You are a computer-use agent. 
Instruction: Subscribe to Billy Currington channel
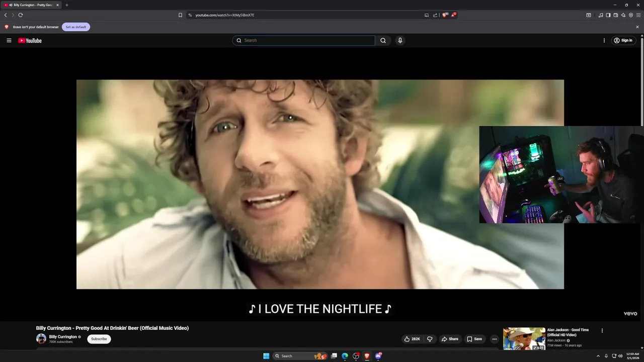click(x=99, y=339)
